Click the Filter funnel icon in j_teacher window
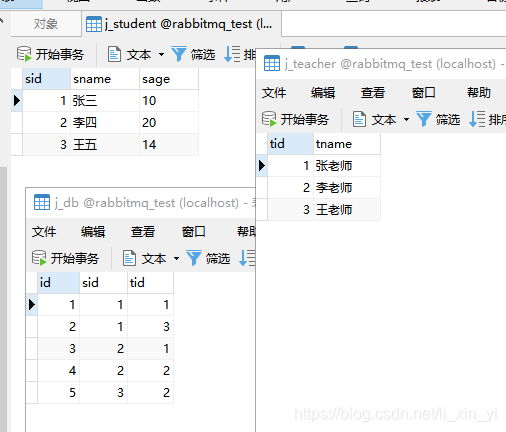Viewport: 506px width, 432px height. click(x=424, y=119)
